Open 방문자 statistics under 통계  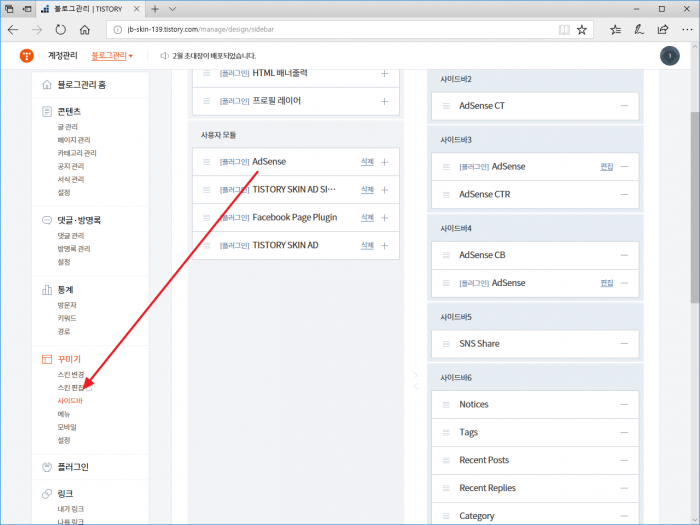pos(67,304)
